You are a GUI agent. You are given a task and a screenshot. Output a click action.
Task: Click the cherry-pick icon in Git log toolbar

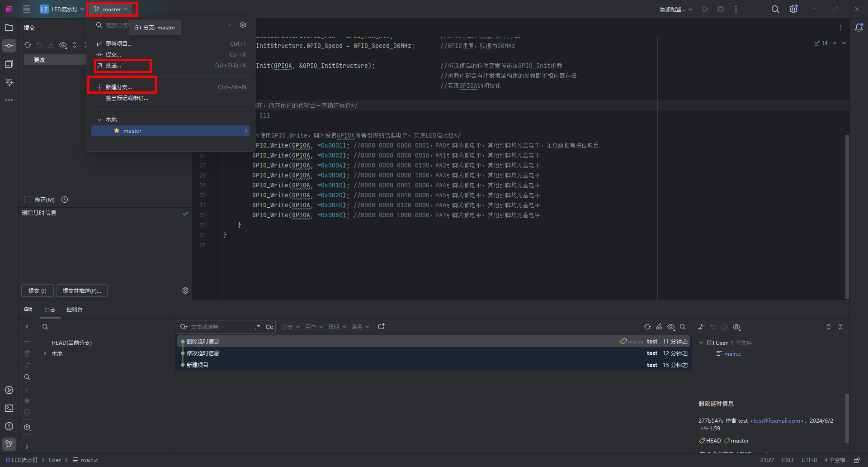[659, 327]
